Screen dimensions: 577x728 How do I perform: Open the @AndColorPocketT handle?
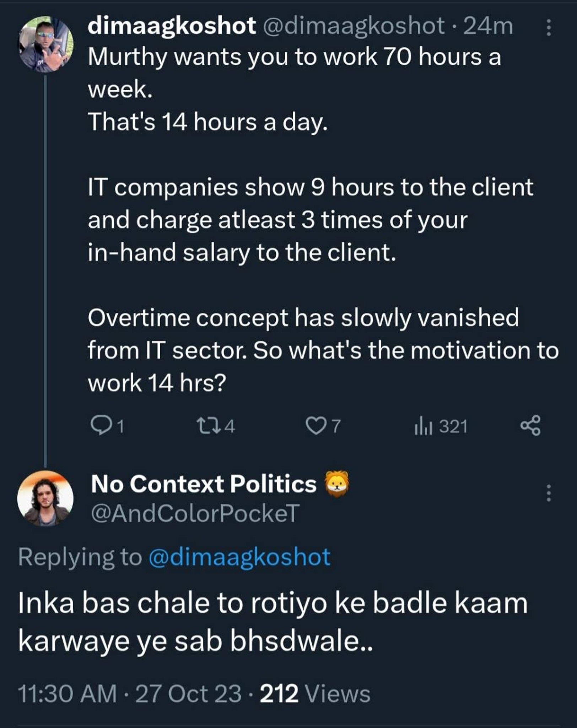click(x=195, y=513)
